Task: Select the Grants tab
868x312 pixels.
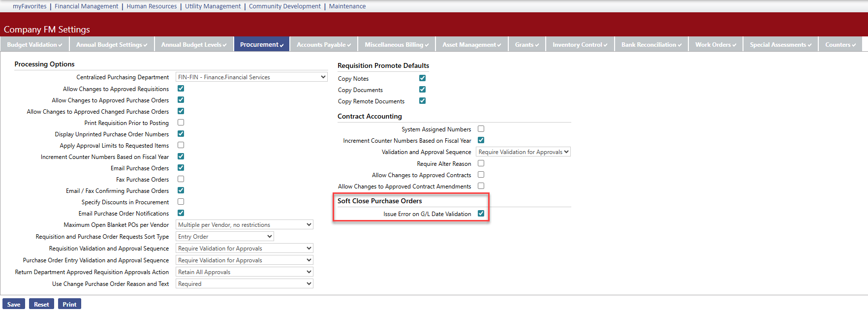Action: pyautogui.click(x=527, y=45)
